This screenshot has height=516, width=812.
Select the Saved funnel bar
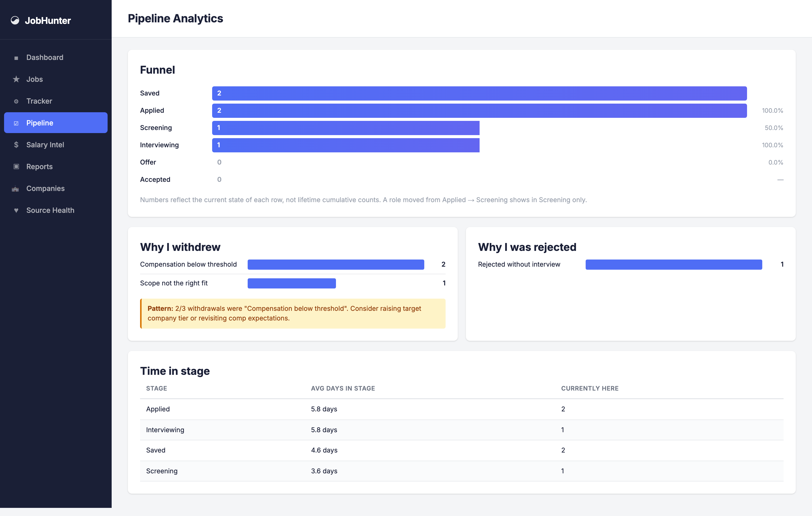(x=479, y=93)
